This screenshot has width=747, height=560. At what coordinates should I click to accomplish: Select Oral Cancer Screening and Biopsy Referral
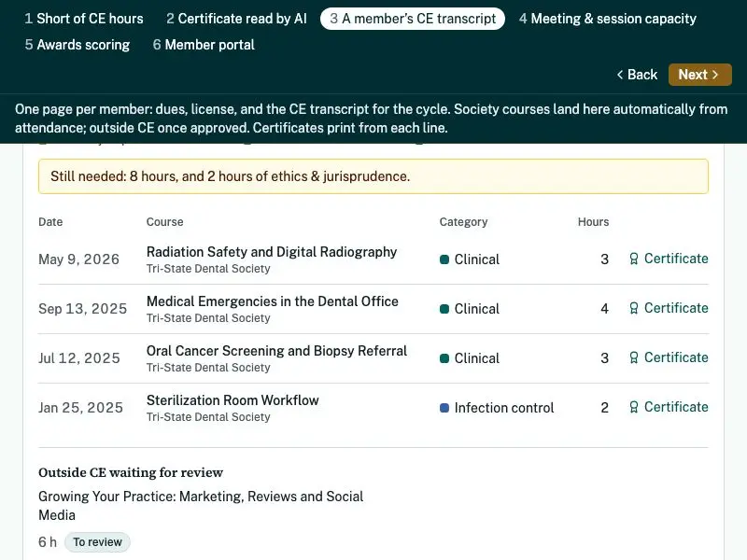point(276,351)
